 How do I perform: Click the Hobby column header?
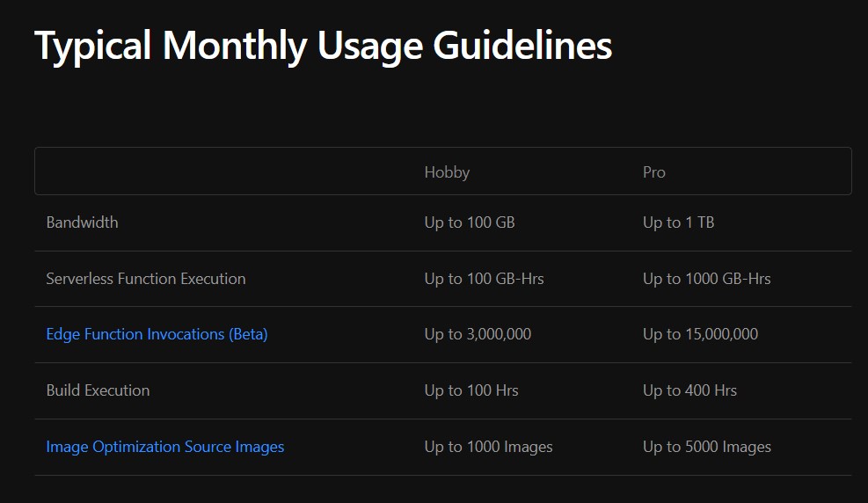(x=447, y=172)
